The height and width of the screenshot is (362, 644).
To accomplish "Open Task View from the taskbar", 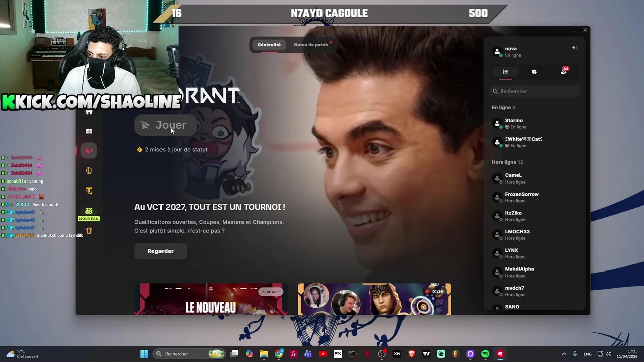I will pos(234,354).
